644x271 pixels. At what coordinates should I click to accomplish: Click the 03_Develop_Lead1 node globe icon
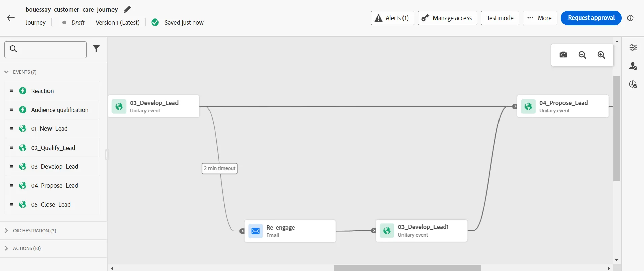(x=387, y=231)
